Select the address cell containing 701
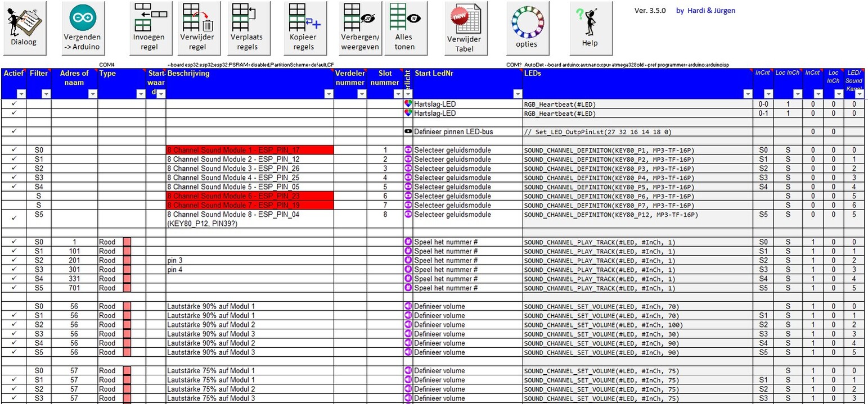The width and height of the screenshot is (868, 404). (x=74, y=288)
